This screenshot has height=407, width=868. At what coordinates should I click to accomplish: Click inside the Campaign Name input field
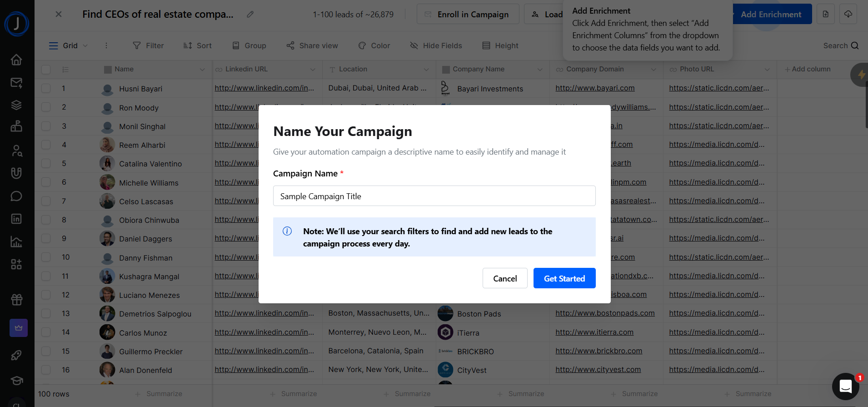point(434,196)
